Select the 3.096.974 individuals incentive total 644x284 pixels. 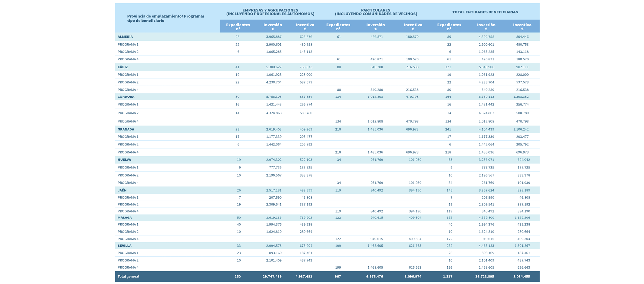(x=412, y=276)
